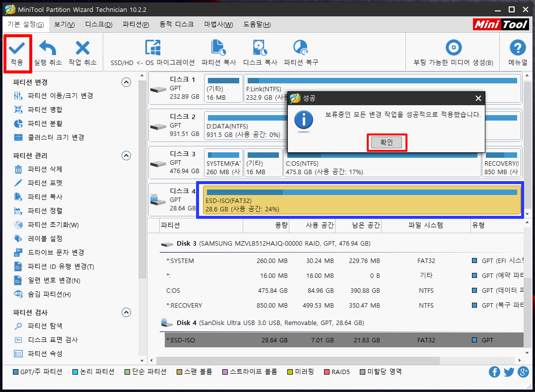Click the 실행 취소 undo arrow icon
The width and height of the screenshot is (535, 392).
coord(48,48)
